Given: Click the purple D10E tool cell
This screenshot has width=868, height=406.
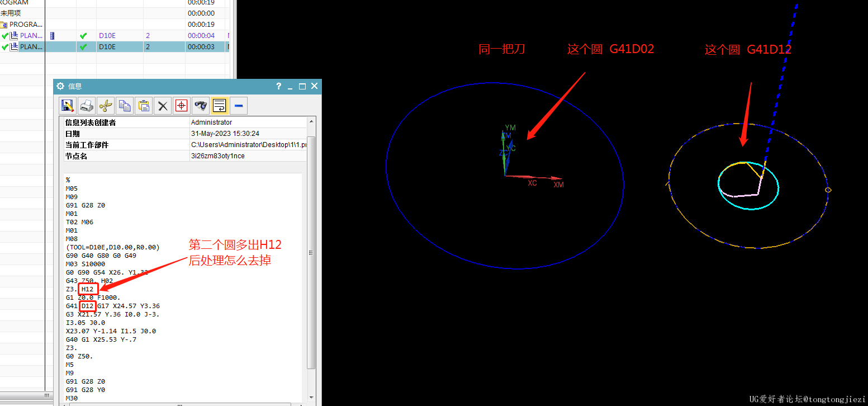Looking at the screenshot, I should click(x=107, y=36).
